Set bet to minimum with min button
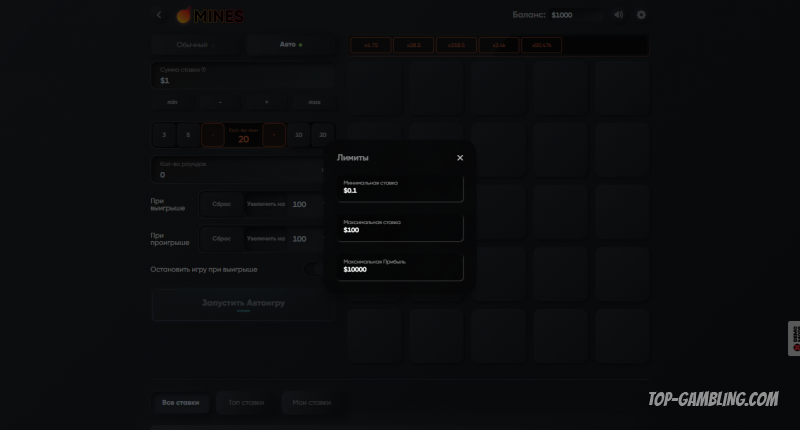This screenshot has width=800, height=430. (x=173, y=102)
